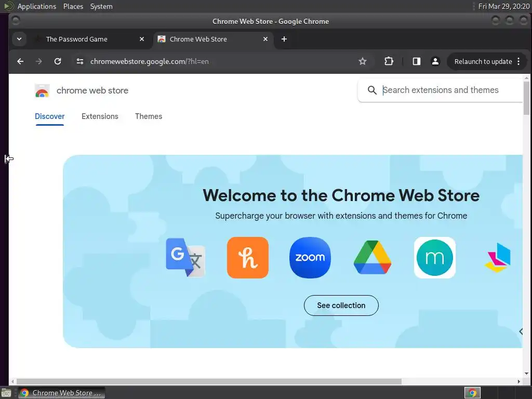Click the Chrome Web Store logo

(42, 90)
